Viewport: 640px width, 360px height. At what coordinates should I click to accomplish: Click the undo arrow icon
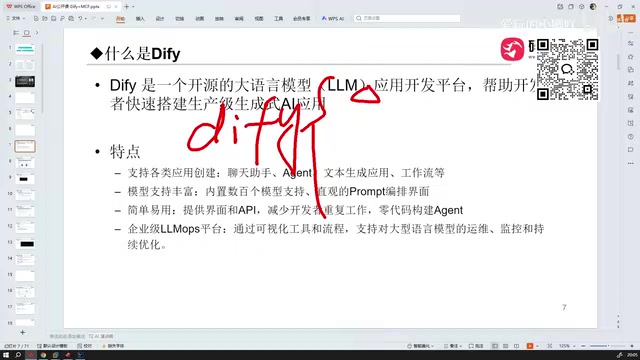click(x=80, y=18)
